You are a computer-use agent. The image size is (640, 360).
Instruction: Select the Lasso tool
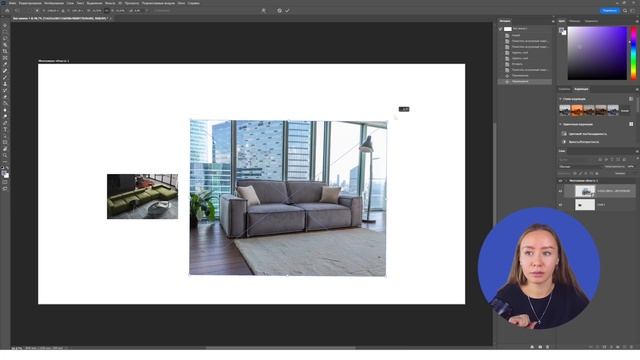5,38
